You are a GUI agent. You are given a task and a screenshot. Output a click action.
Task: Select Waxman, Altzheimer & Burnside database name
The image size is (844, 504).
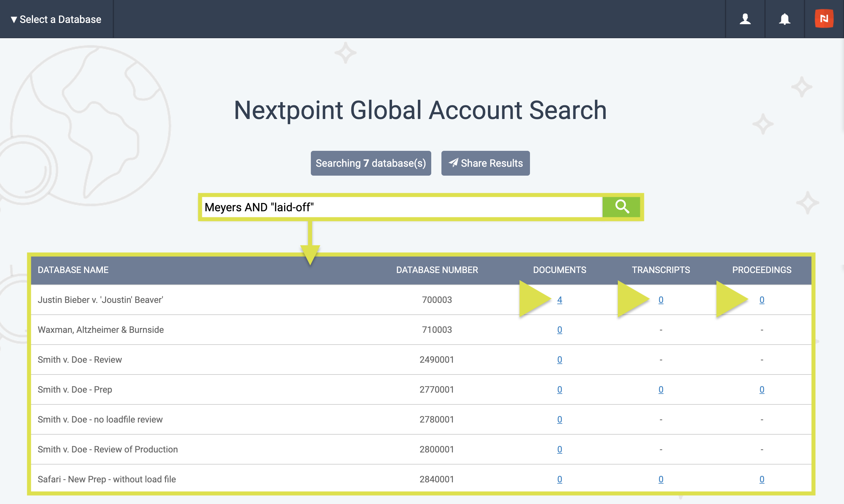click(x=101, y=330)
